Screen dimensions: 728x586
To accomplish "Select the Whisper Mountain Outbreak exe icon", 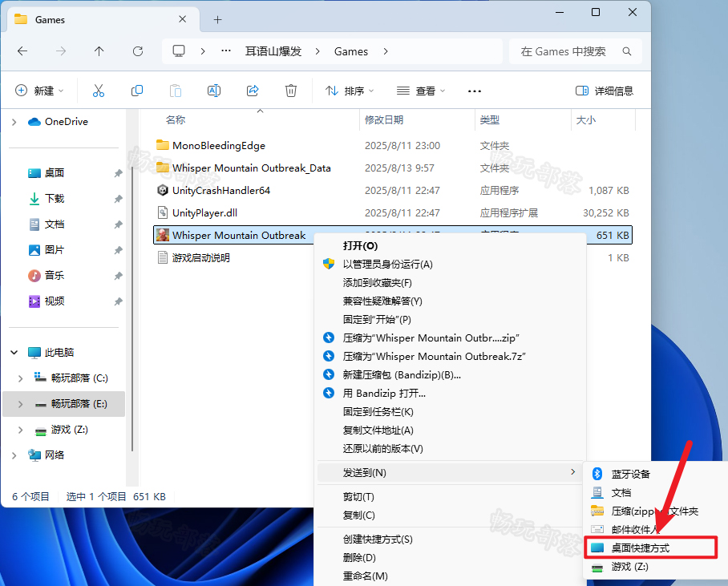I will [x=163, y=235].
